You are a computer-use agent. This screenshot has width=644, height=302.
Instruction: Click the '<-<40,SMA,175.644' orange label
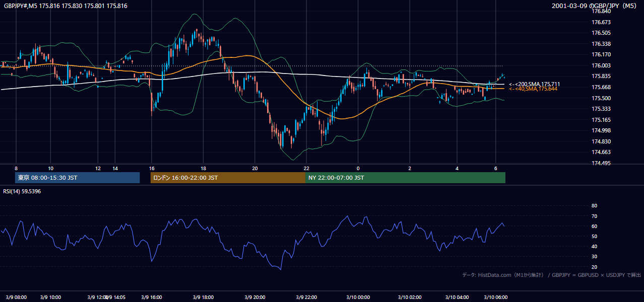click(x=533, y=89)
